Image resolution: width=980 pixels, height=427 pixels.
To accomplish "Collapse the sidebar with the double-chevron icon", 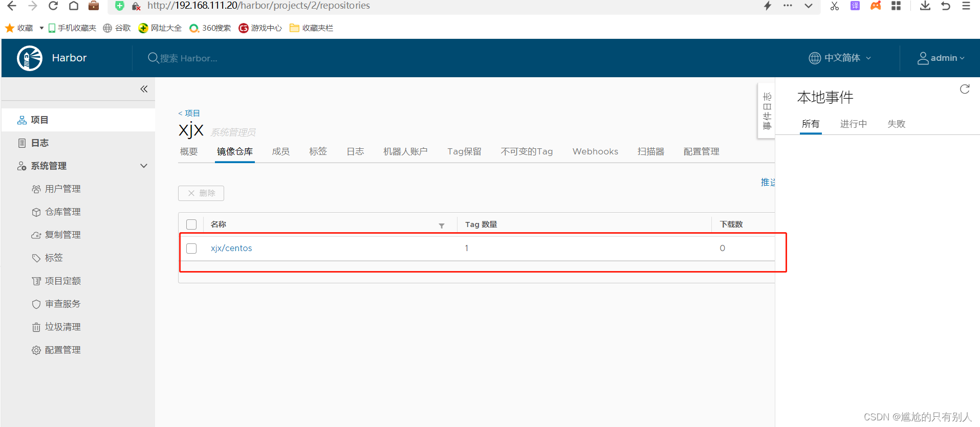I will tap(144, 89).
